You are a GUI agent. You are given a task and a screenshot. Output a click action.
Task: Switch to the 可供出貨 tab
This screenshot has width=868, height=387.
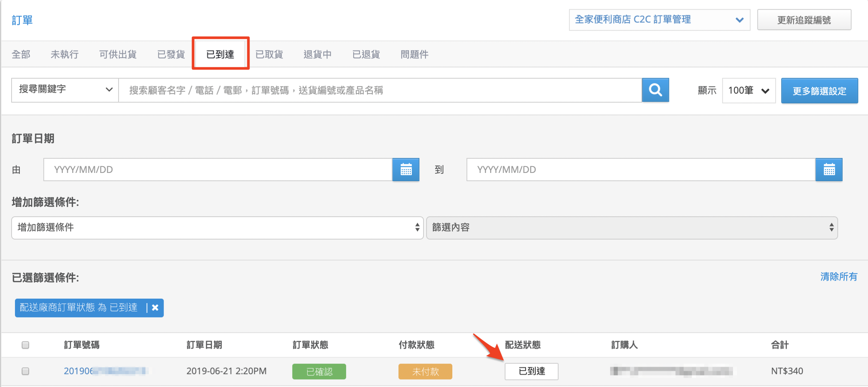point(118,54)
